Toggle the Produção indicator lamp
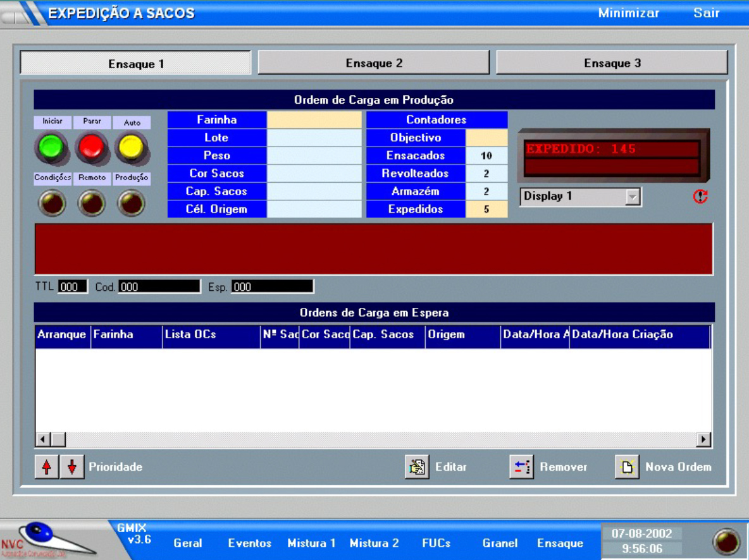 [132, 203]
